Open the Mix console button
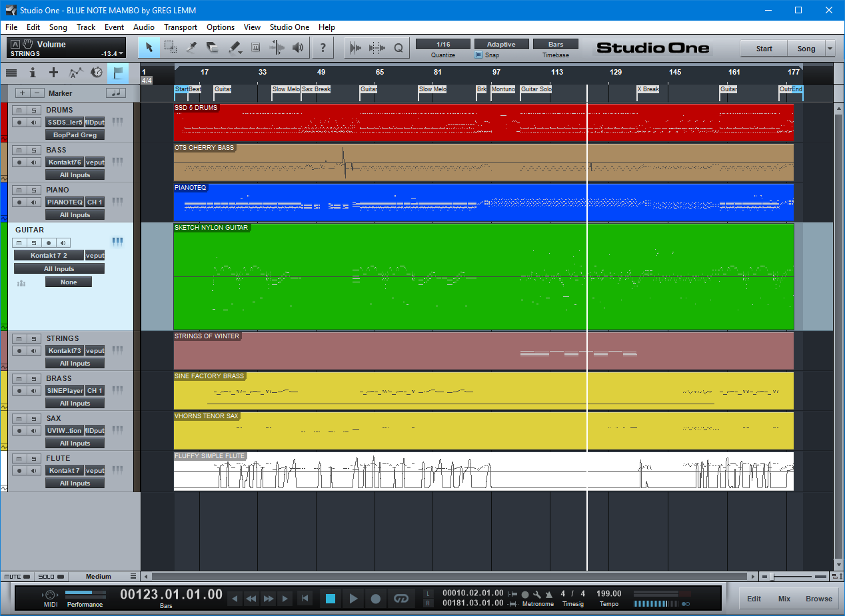 point(784,599)
